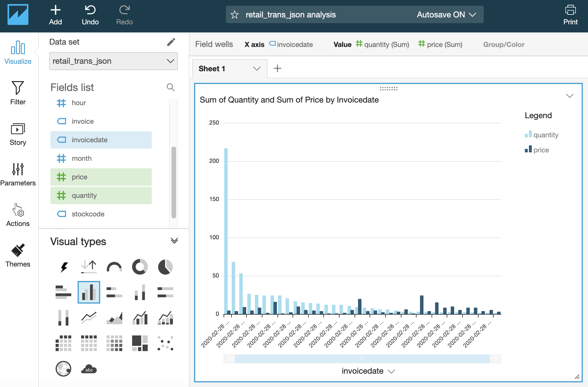The height and width of the screenshot is (387, 588).
Task: Select the word cloud visual type
Action: click(89, 369)
